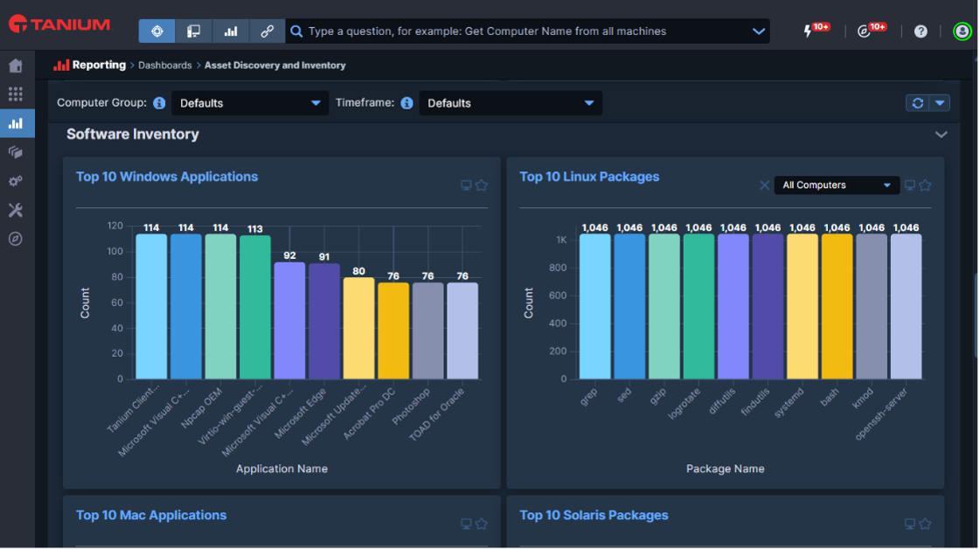980x550 pixels.
Task: Open the Top 10 Mac Applications link
Action: tap(151, 516)
